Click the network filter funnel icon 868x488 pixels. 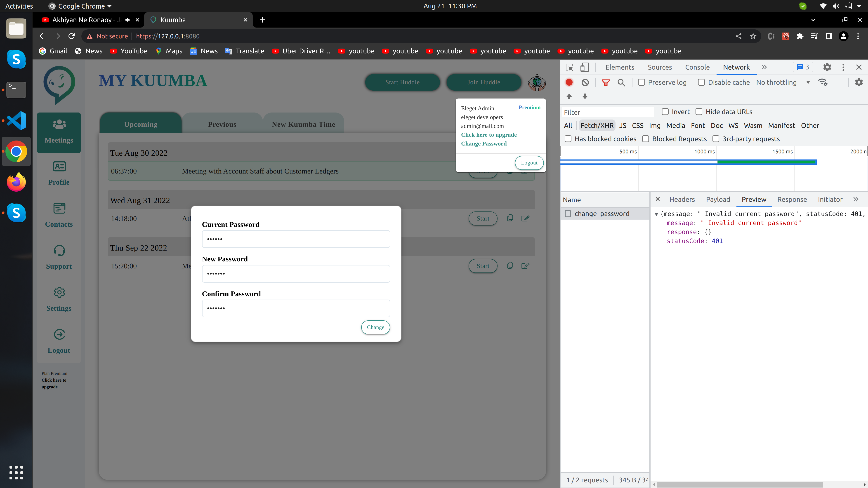tap(606, 82)
